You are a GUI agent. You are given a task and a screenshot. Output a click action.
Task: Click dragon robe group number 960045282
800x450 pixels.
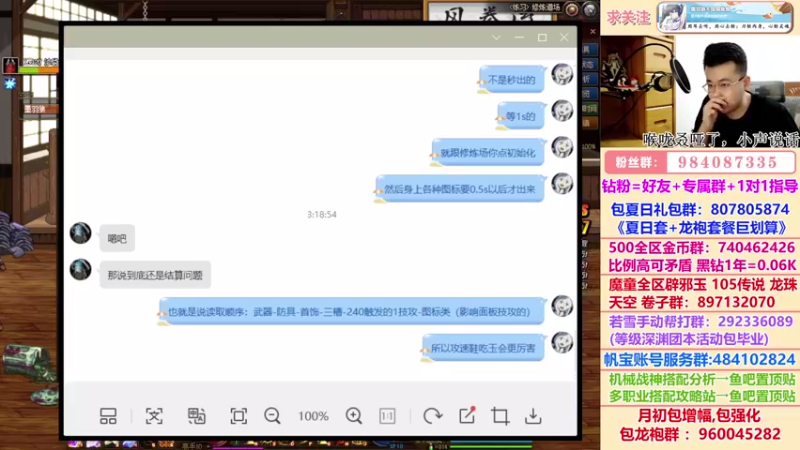coord(739,434)
